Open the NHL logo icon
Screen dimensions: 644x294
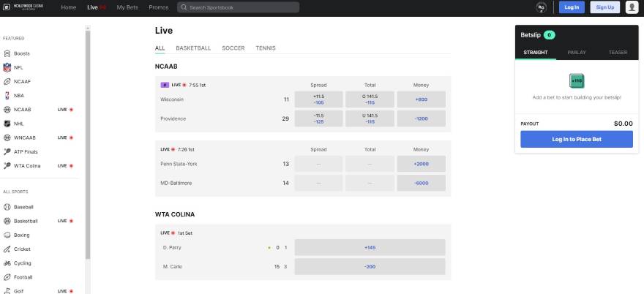tap(7, 124)
